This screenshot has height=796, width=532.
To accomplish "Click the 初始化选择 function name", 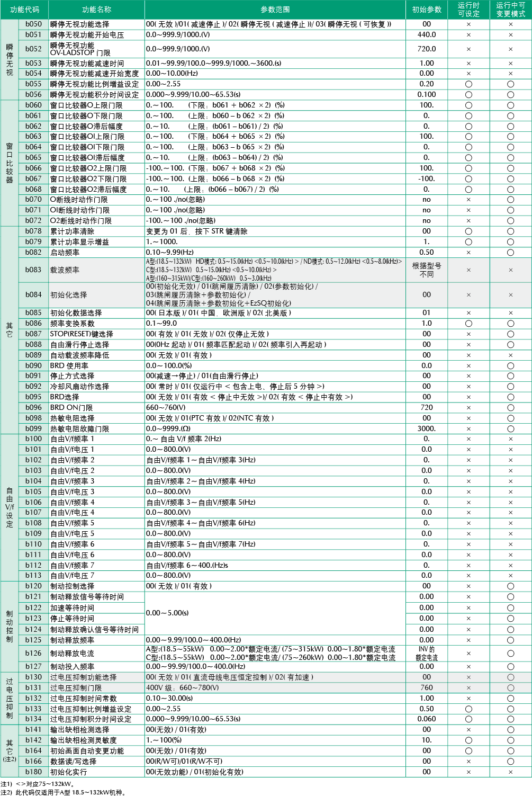I will coord(68,295).
